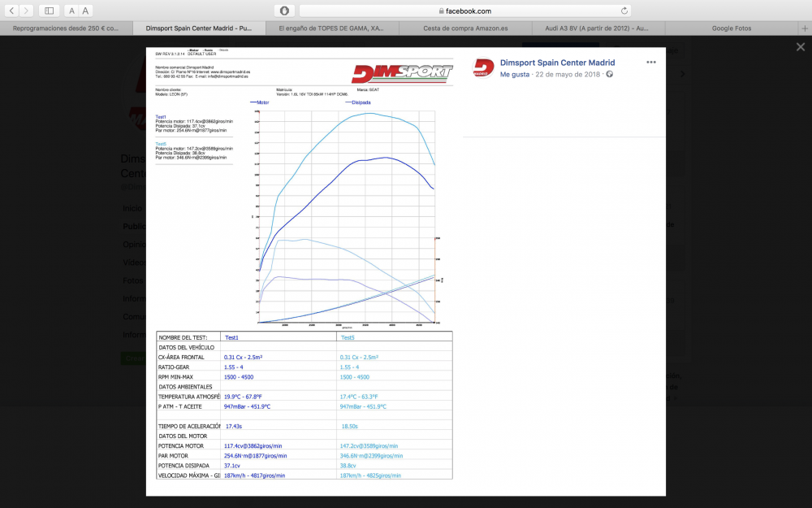The height and width of the screenshot is (508, 812).
Task: Click the public globe privacy icon
Action: pos(609,74)
